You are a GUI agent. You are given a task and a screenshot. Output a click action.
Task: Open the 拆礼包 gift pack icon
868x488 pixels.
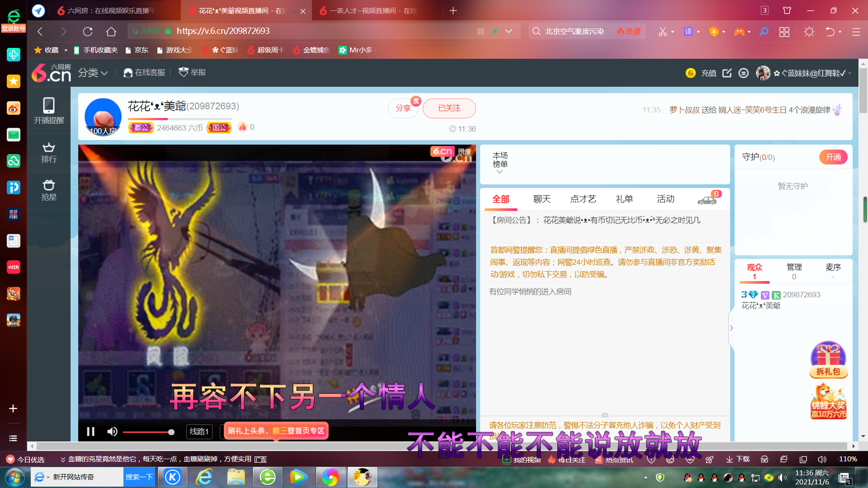coord(828,360)
